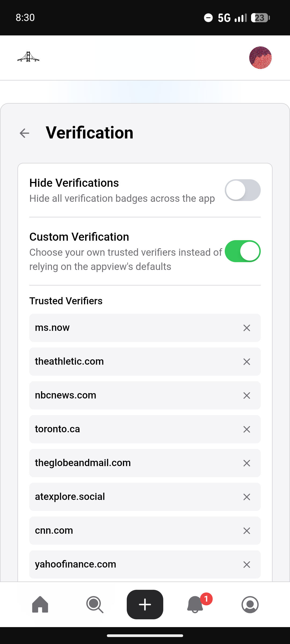Viewport: 290px width, 644px height.
Task: Tap the compose plus button
Action: point(145,605)
